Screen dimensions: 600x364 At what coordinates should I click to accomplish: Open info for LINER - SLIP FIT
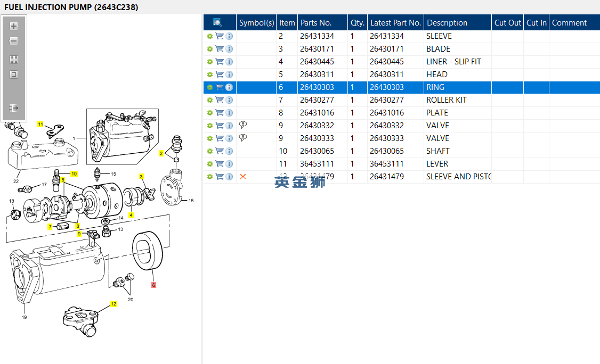click(229, 62)
